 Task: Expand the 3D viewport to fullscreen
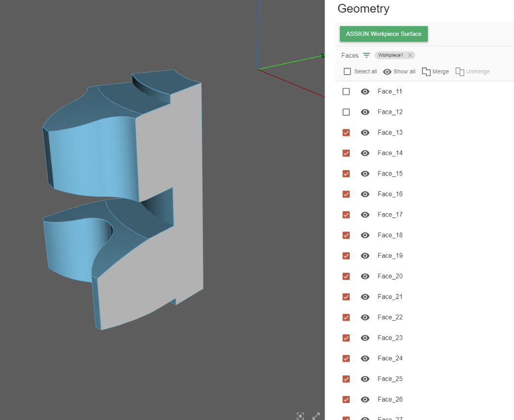click(x=316, y=416)
